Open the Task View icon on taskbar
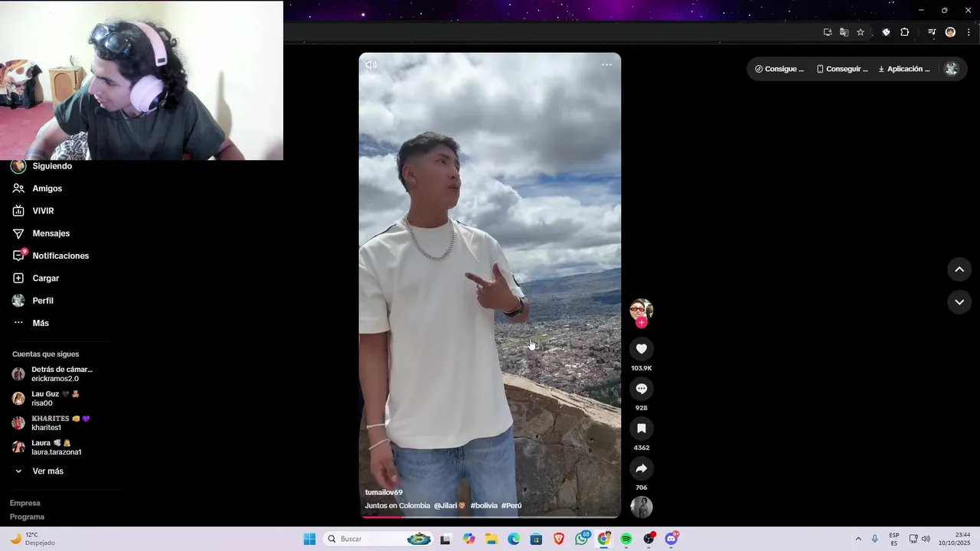The height and width of the screenshot is (551, 980). point(445,539)
